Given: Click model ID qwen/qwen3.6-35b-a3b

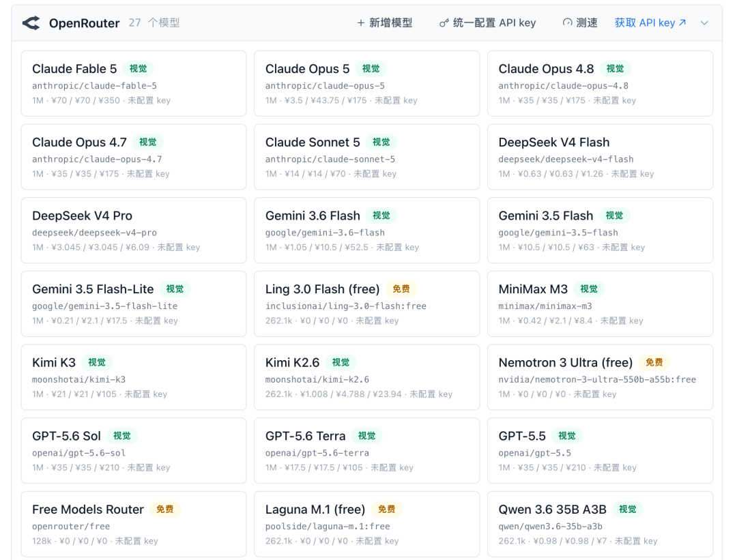Looking at the screenshot, I should pyautogui.click(x=551, y=526).
